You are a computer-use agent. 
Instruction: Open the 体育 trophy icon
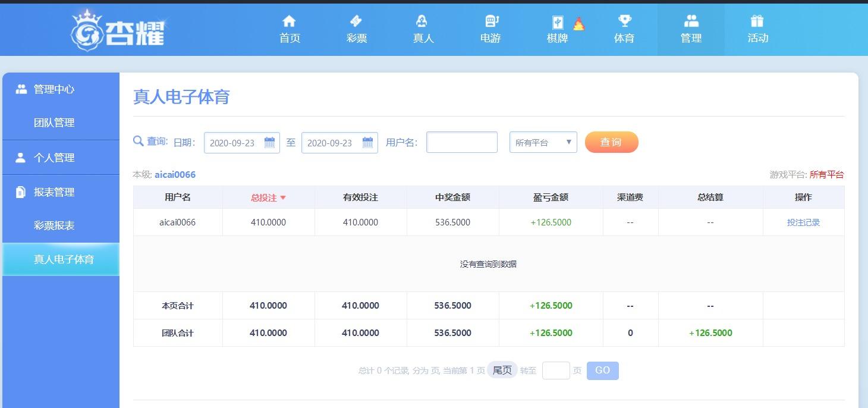624,21
